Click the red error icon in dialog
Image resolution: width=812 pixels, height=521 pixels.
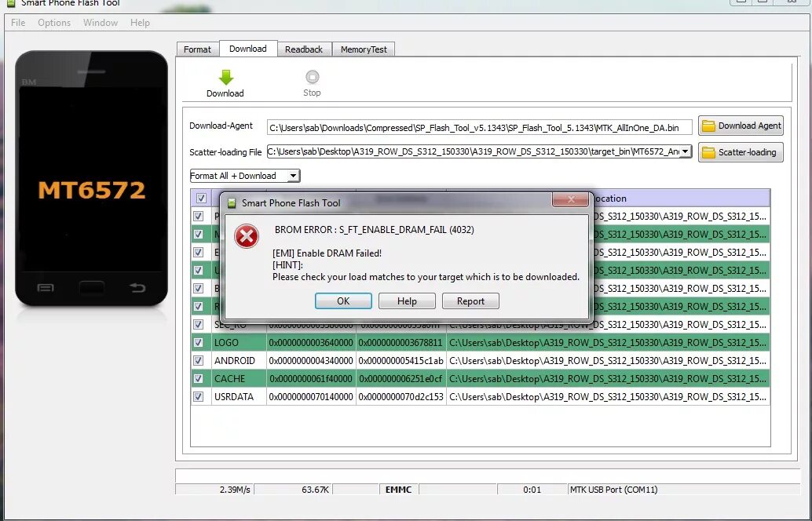coord(247,236)
